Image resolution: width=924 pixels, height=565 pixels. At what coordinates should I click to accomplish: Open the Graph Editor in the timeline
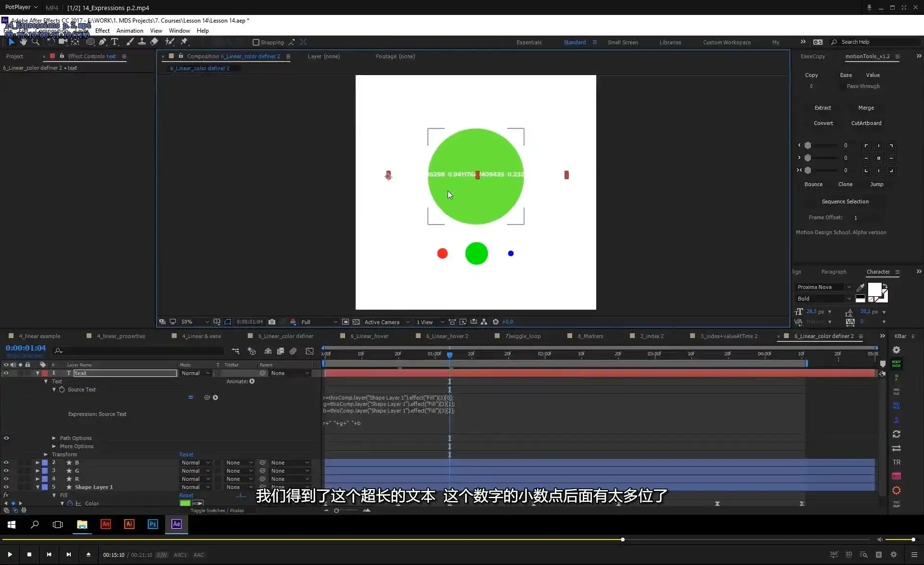[x=309, y=351]
